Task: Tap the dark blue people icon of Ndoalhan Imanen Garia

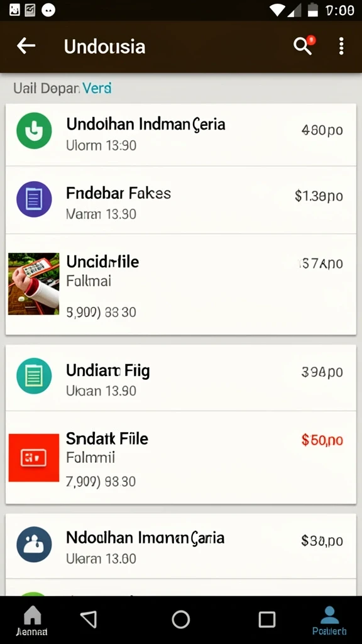Action: 34,545
